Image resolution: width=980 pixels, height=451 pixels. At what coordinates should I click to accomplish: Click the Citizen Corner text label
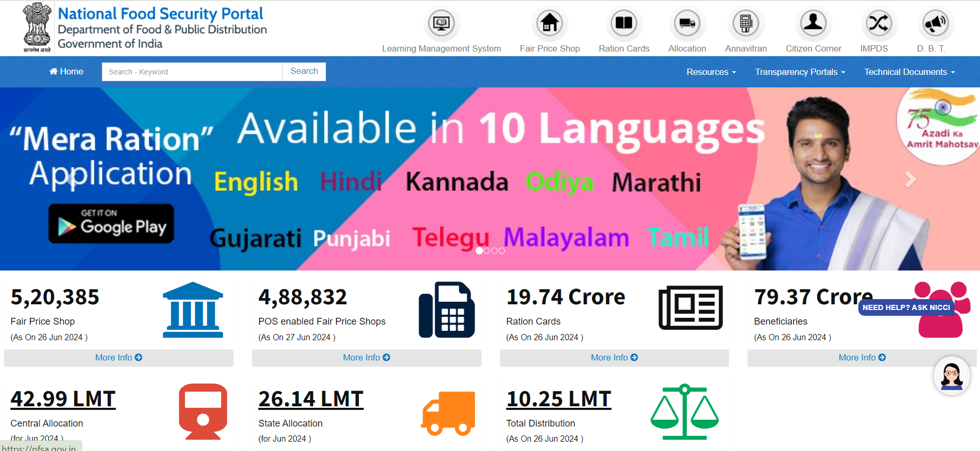[814, 48]
